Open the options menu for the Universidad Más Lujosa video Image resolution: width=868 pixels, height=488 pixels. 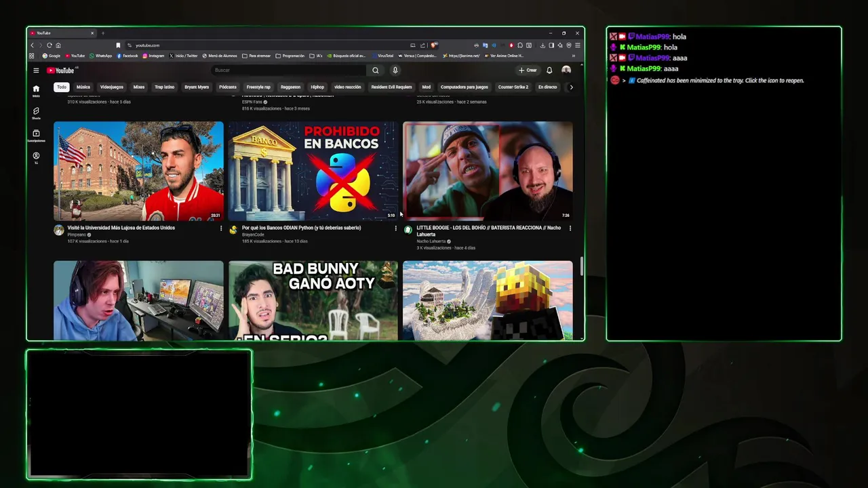(x=221, y=228)
